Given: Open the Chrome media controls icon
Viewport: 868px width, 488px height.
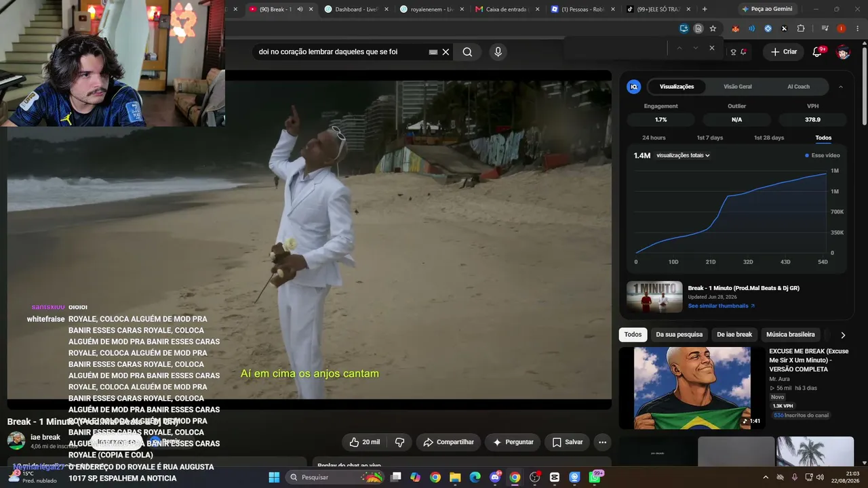Looking at the screenshot, I should tap(825, 28).
